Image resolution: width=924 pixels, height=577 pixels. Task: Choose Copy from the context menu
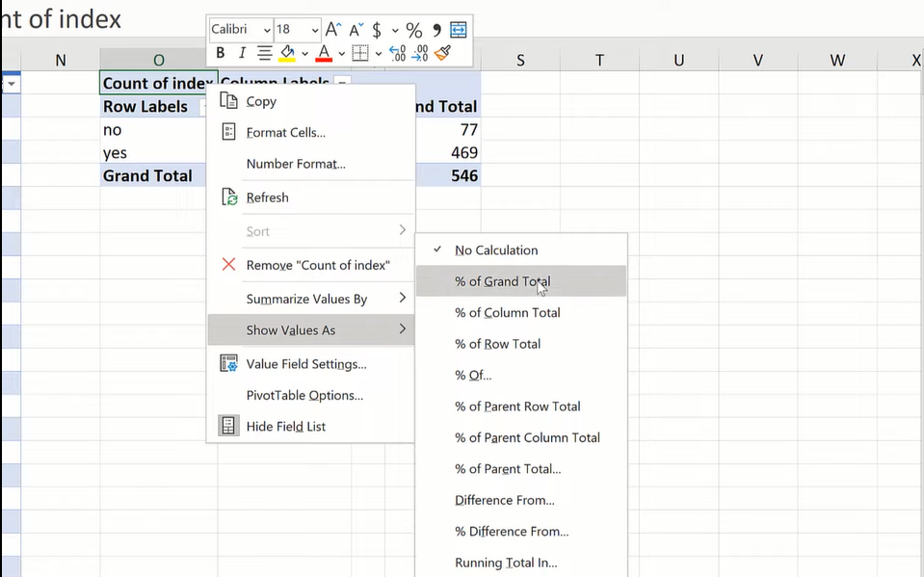(310, 101)
